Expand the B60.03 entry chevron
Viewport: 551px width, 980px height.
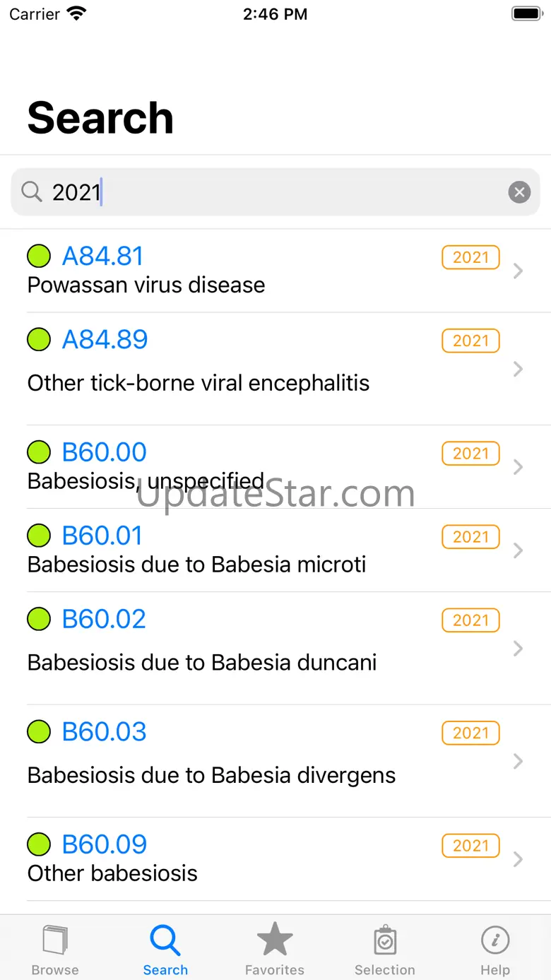[x=518, y=761]
